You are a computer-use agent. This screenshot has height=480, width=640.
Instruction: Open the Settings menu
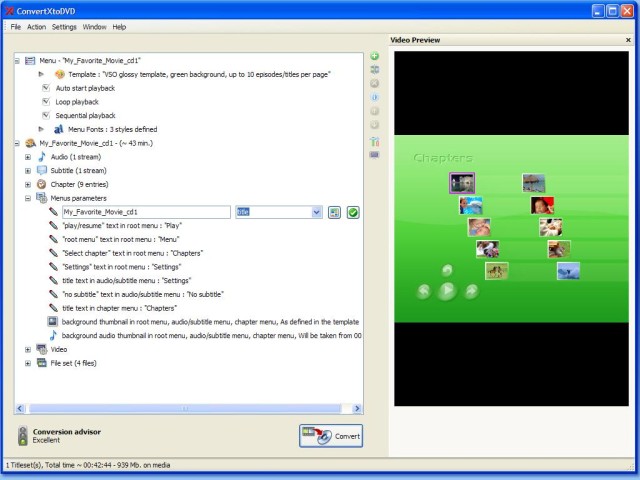tap(64, 27)
